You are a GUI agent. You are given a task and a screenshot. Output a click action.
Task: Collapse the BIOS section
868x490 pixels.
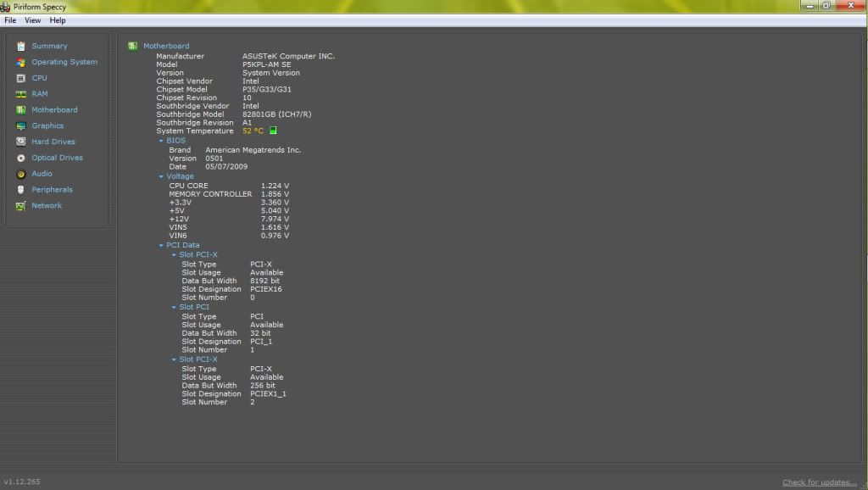(161, 141)
